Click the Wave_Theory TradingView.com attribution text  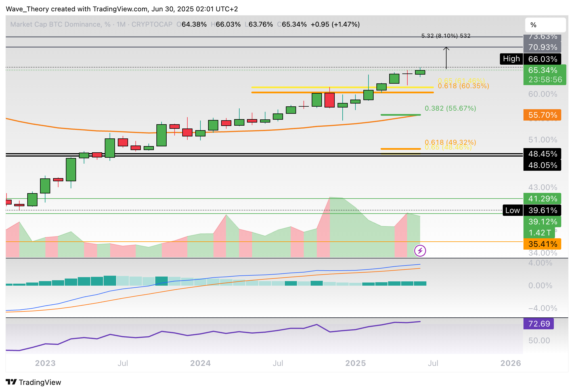tap(122, 9)
